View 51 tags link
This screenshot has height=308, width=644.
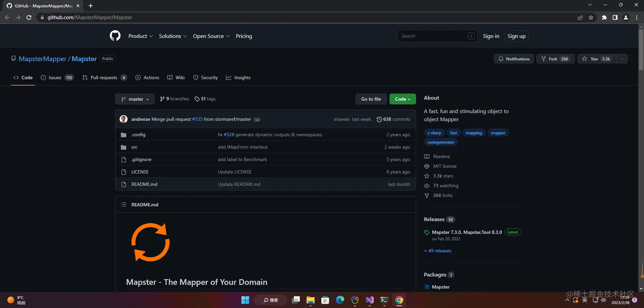(205, 99)
